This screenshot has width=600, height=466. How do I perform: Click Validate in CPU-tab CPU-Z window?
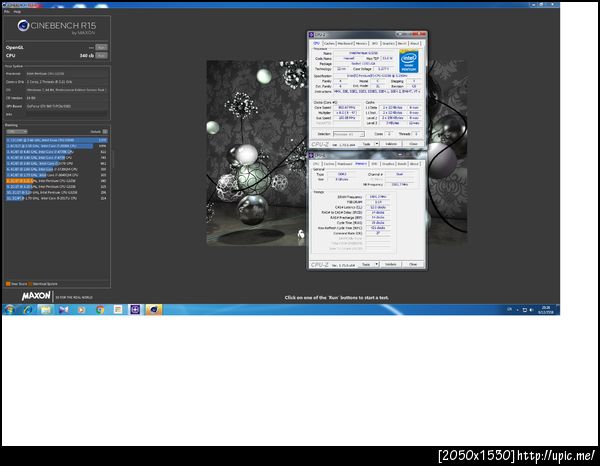coord(391,144)
